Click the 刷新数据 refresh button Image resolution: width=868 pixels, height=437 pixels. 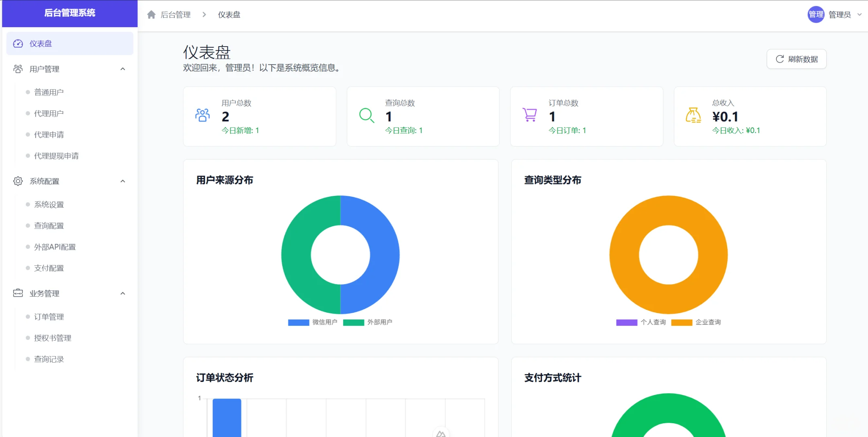pos(796,59)
